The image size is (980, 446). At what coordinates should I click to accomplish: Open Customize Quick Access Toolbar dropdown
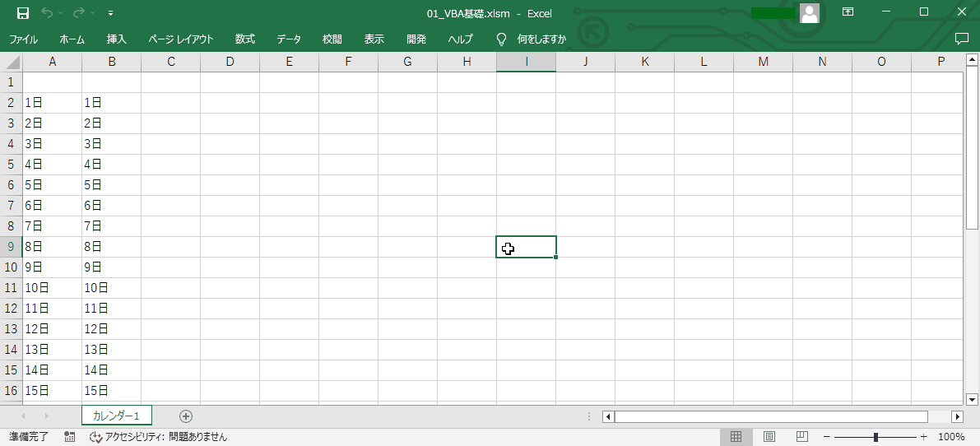[110, 13]
